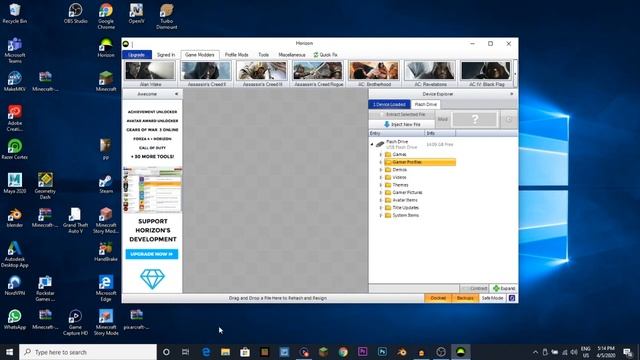Expand the Themes folder arrow
Viewport: 640px width, 360px height.
[x=381, y=185]
